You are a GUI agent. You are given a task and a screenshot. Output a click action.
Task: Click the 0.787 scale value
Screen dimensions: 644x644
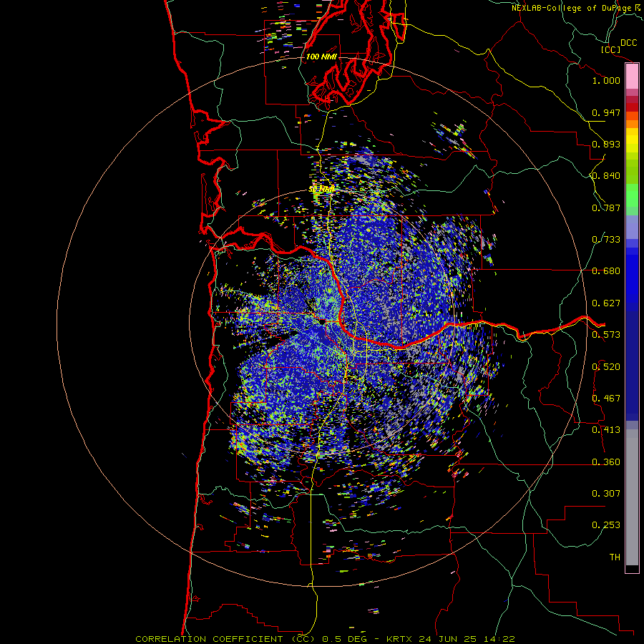coord(606,208)
